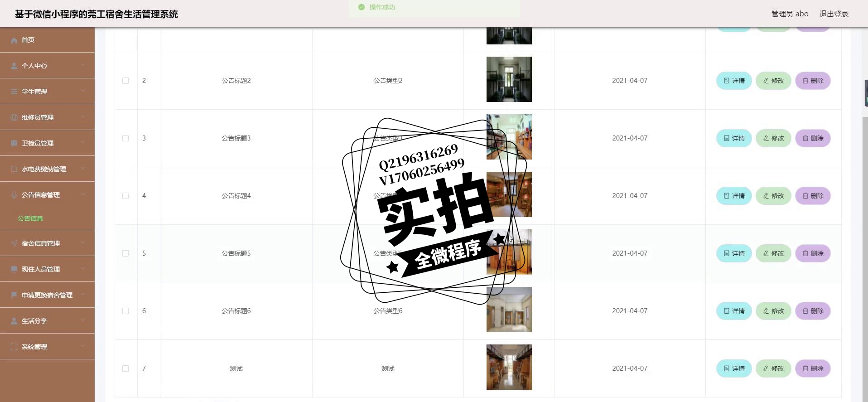Open the 申请更换宿舍管理 menu label
The height and width of the screenshot is (402, 868).
tap(47, 295)
